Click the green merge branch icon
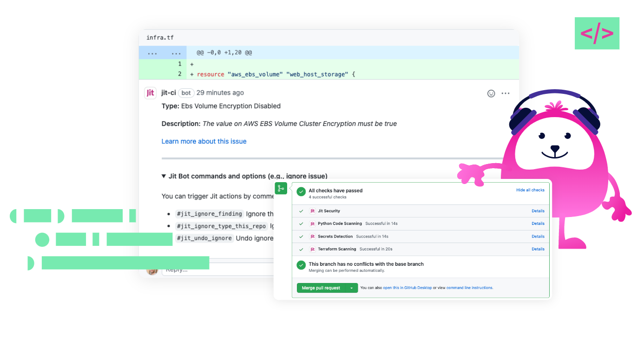This screenshot has width=644, height=342. pyautogui.click(x=281, y=188)
